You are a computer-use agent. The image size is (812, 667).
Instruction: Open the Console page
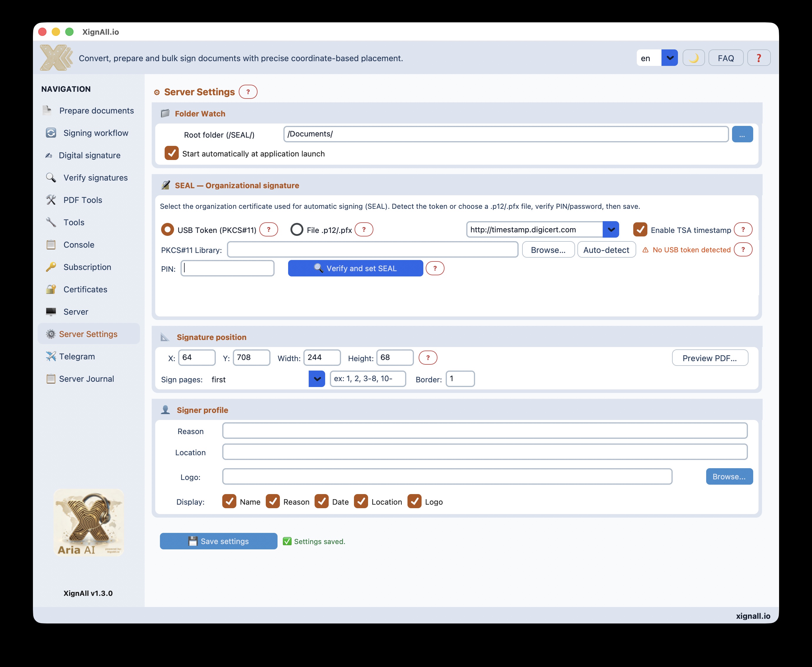[89, 245]
